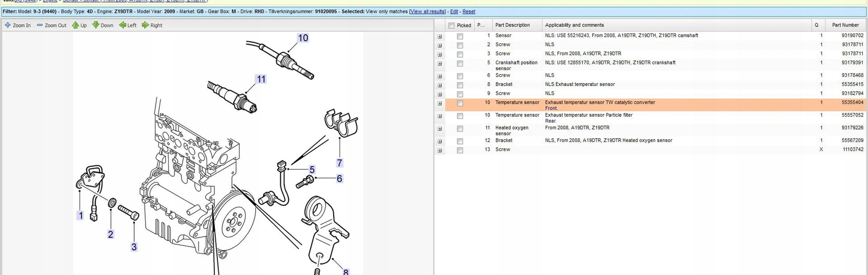Expand the Bracket 55567209 row
This screenshot has width=868, height=275.
[440, 141]
